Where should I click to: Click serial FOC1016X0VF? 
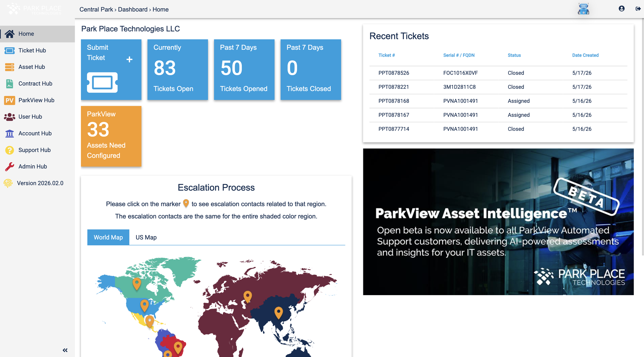click(x=460, y=73)
